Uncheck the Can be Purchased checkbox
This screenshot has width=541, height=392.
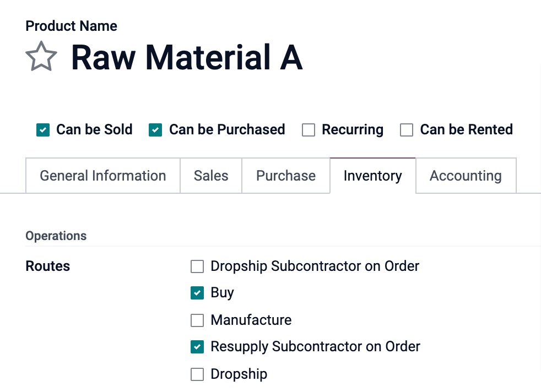point(155,130)
